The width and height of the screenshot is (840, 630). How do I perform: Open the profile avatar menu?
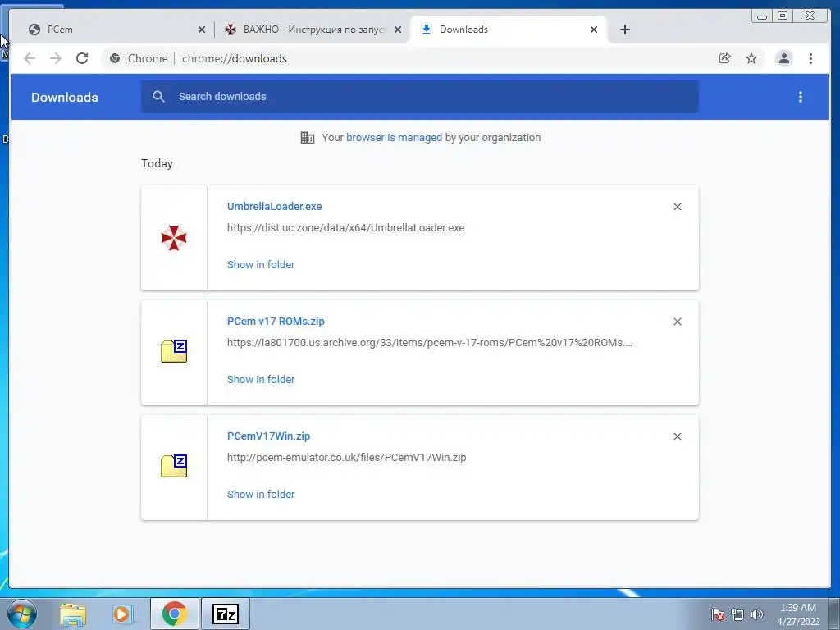coord(783,58)
